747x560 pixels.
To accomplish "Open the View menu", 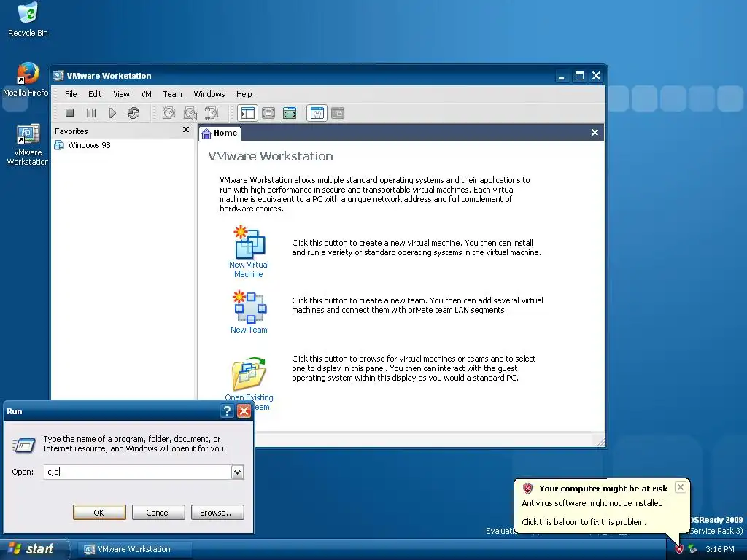I will (121, 94).
